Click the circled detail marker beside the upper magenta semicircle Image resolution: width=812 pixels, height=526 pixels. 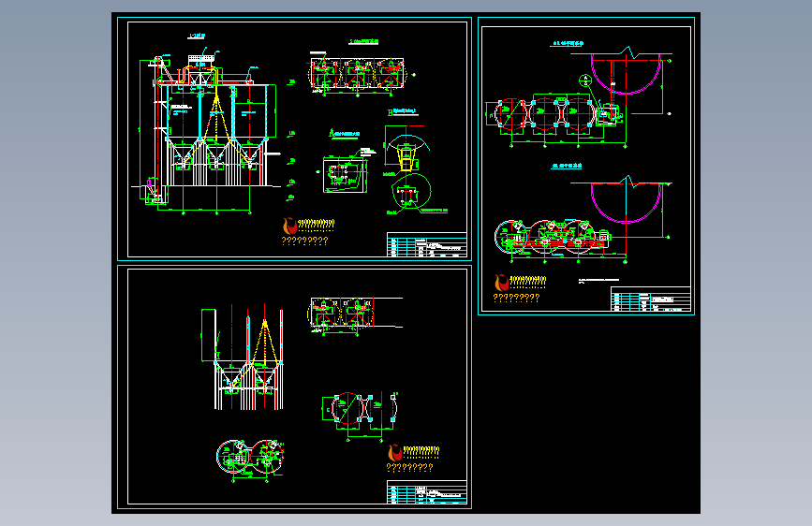tap(585, 80)
